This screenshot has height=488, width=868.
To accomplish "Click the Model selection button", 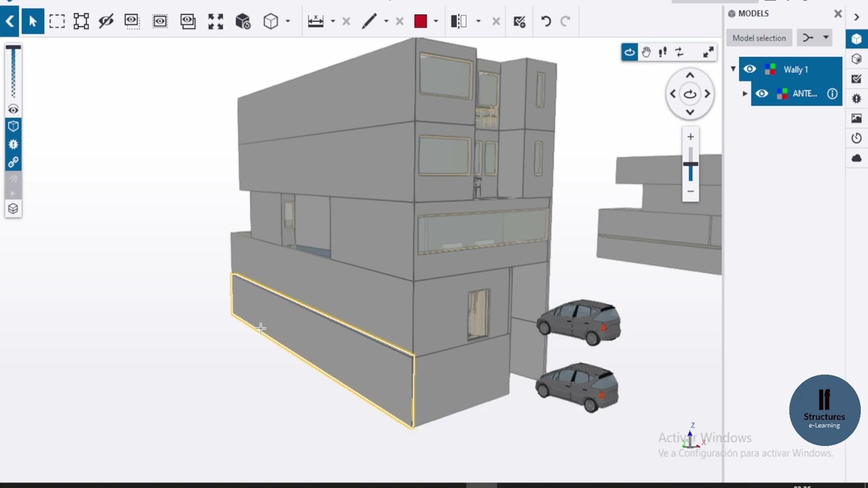I will (759, 38).
